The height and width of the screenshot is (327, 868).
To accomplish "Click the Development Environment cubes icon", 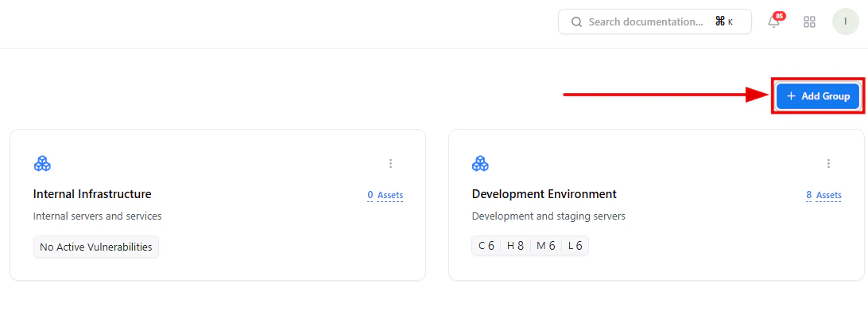I will 480,164.
